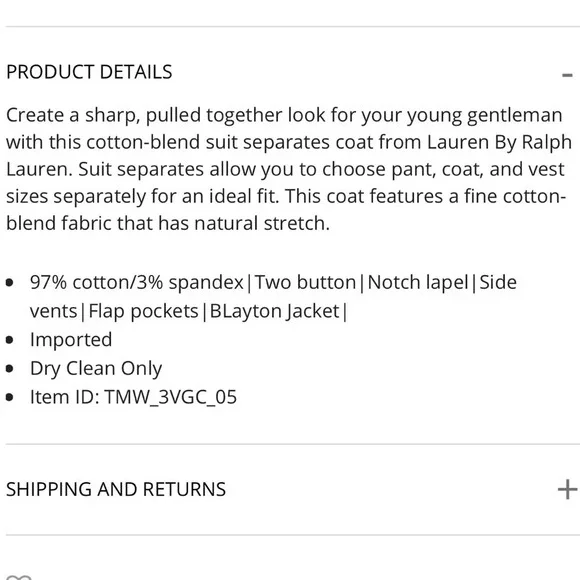Image resolution: width=580 pixels, height=580 pixels.
Task: Click the Two button feature text
Action: (305, 283)
